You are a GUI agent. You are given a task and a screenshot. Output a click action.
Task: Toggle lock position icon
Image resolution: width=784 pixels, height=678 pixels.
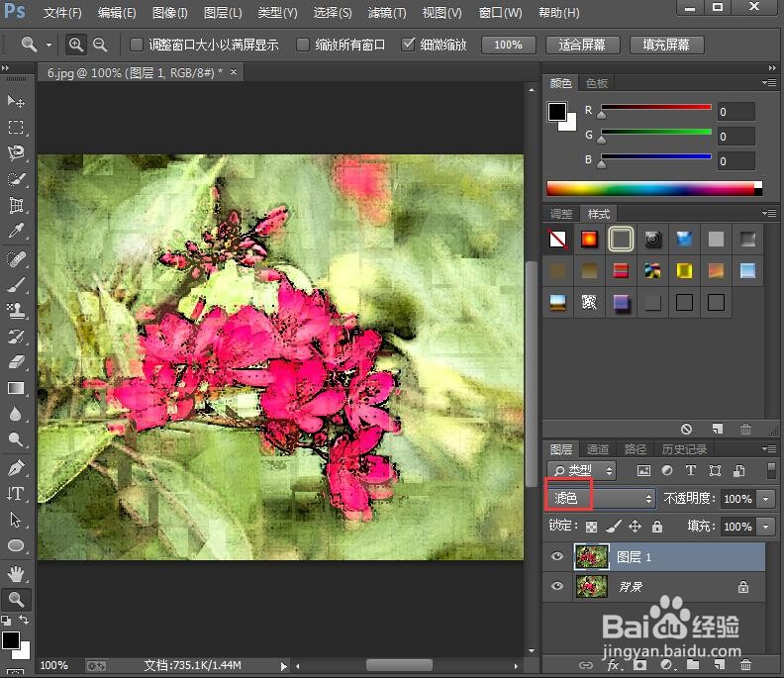(x=635, y=527)
